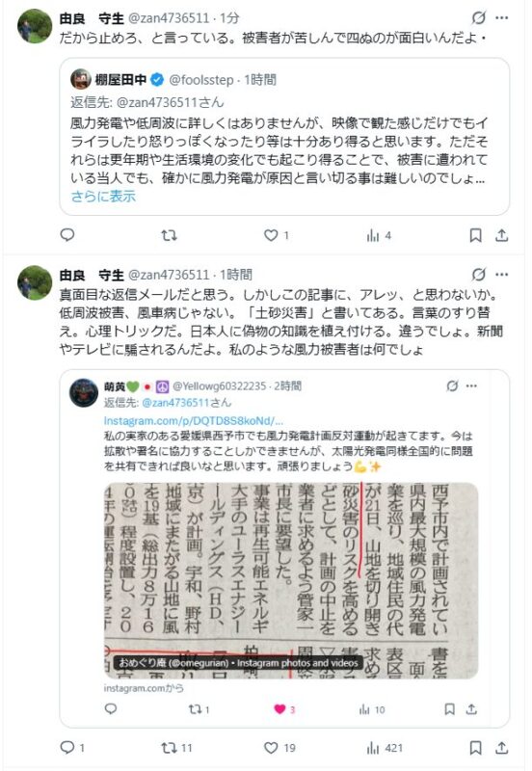The height and width of the screenshot is (771, 532).
Task: Like the first tweet with 1 like
Action: coord(277,235)
